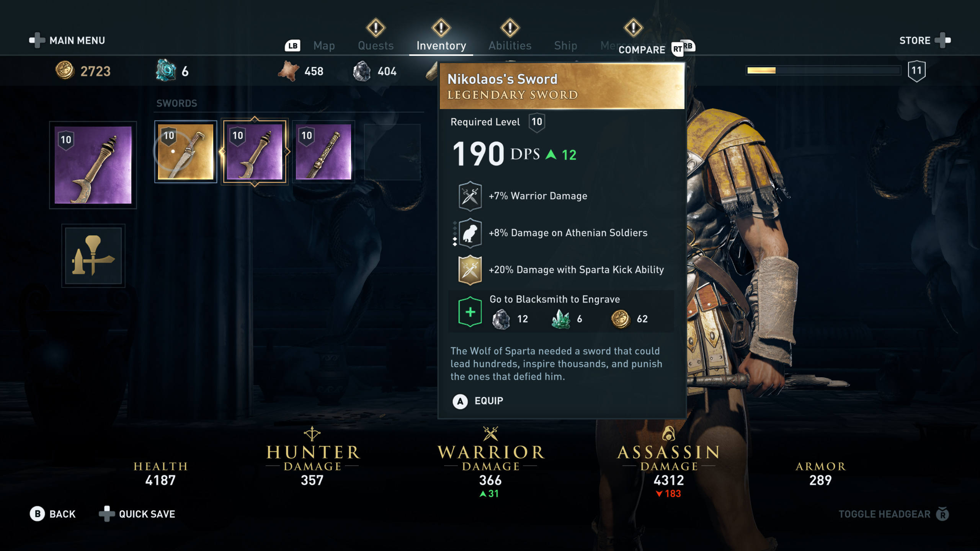Open the Quests tab
980x551 pixels.
[x=376, y=46]
